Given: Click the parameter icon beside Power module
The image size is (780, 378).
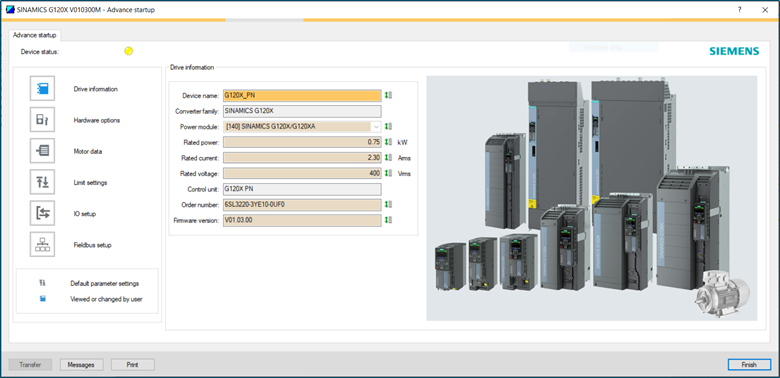Looking at the screenshot, I should 389,126.
